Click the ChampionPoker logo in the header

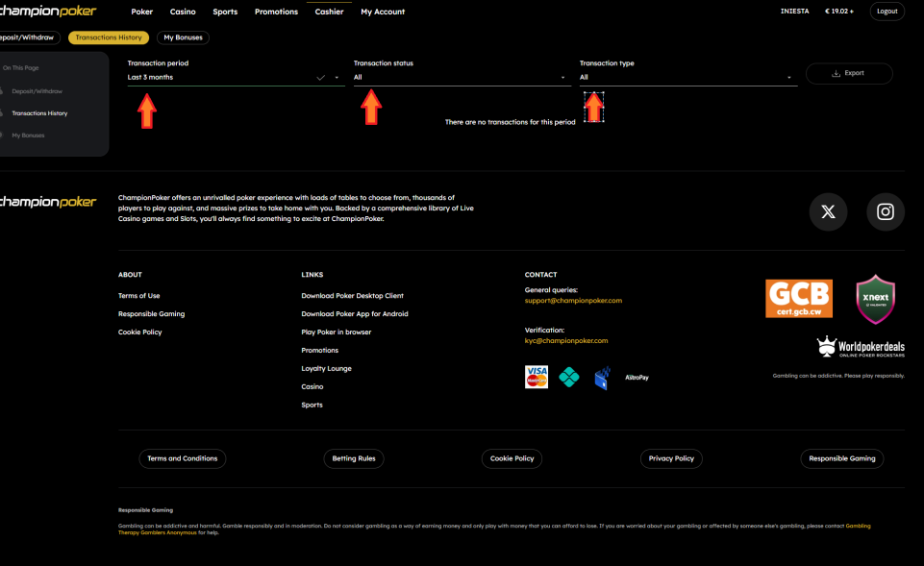point(48,12)
